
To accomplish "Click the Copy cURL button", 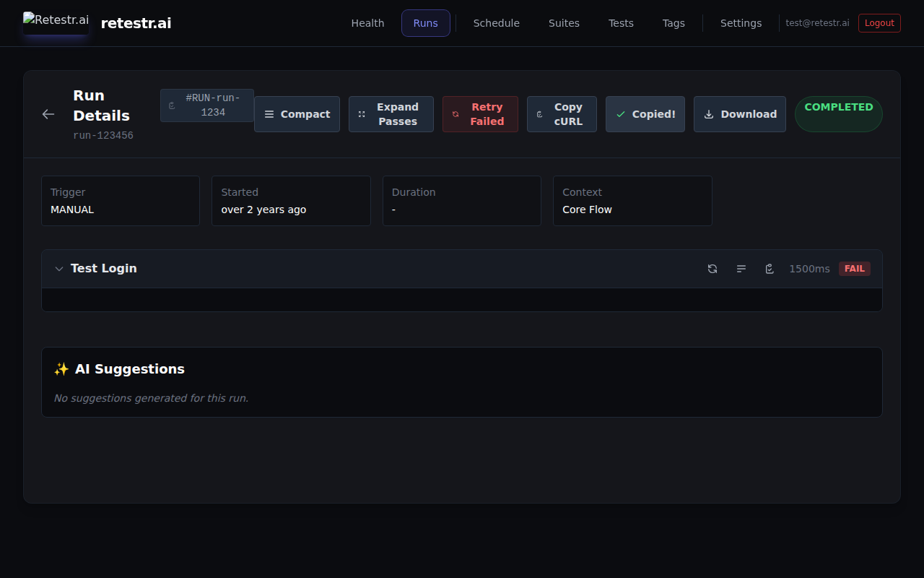I will coord(562,114).
